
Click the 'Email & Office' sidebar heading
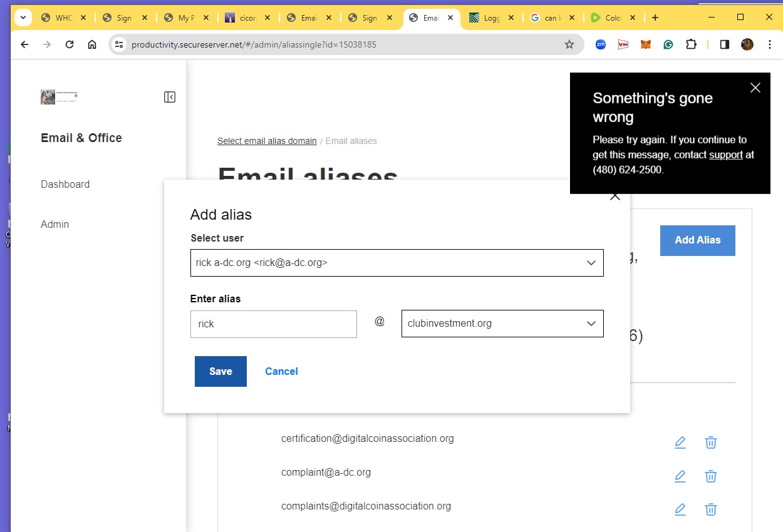pos(81,138)
